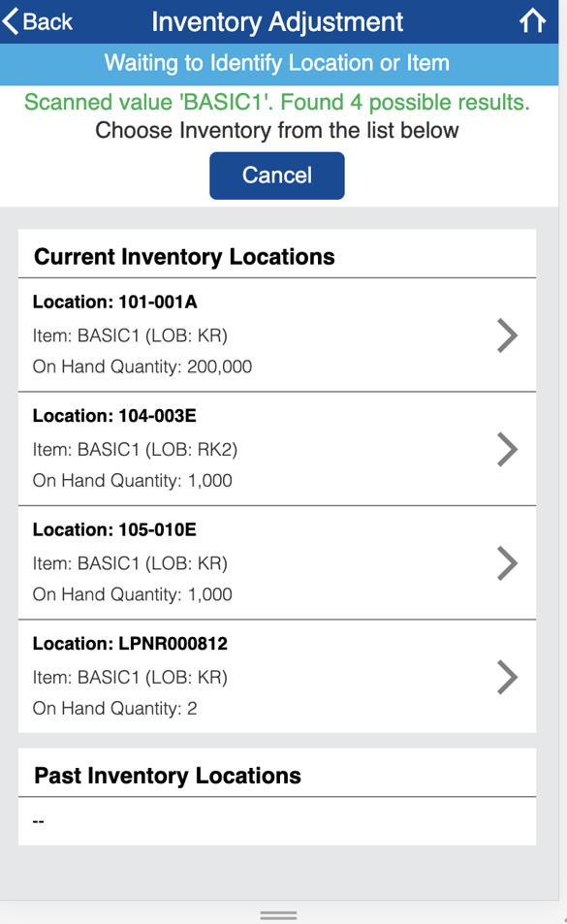Select the chevron beside location 105-010E

pyautogui.click(x=507, y=562)
